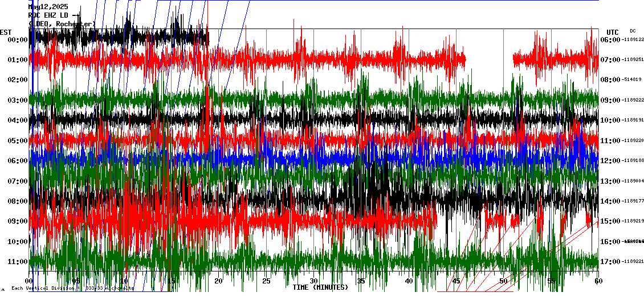Click the EST timezone header
The image size is (644, 296).
(6, 32)
